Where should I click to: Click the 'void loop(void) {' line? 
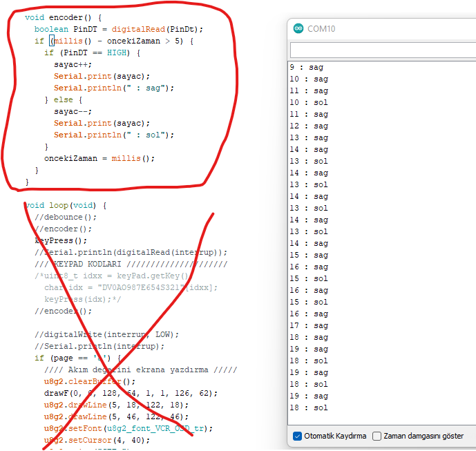coord(66,205)
